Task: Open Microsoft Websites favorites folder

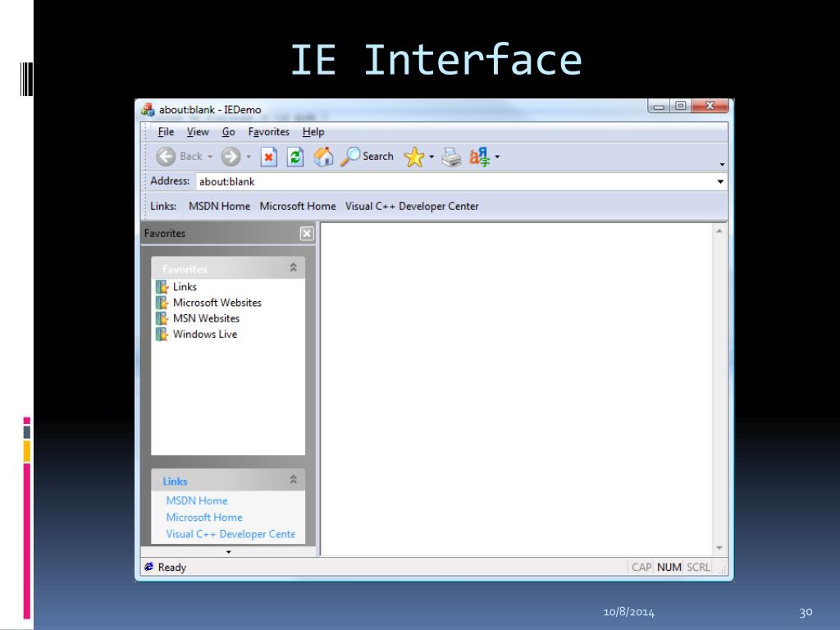Action: [x=217, y=303]
